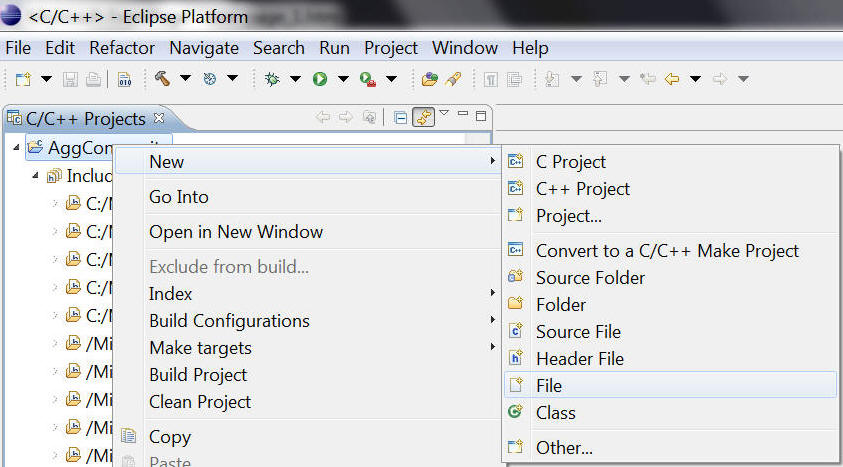Open the Edit menu

60,48
